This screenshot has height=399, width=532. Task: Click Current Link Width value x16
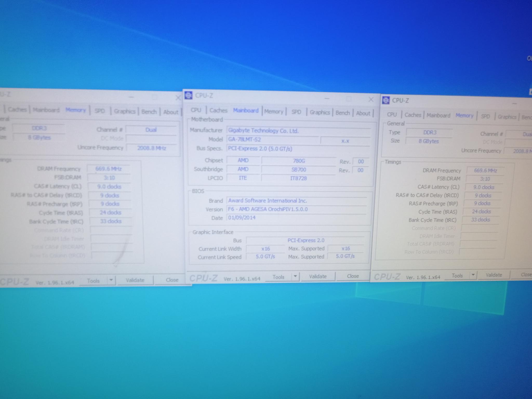tap(265, 249)
